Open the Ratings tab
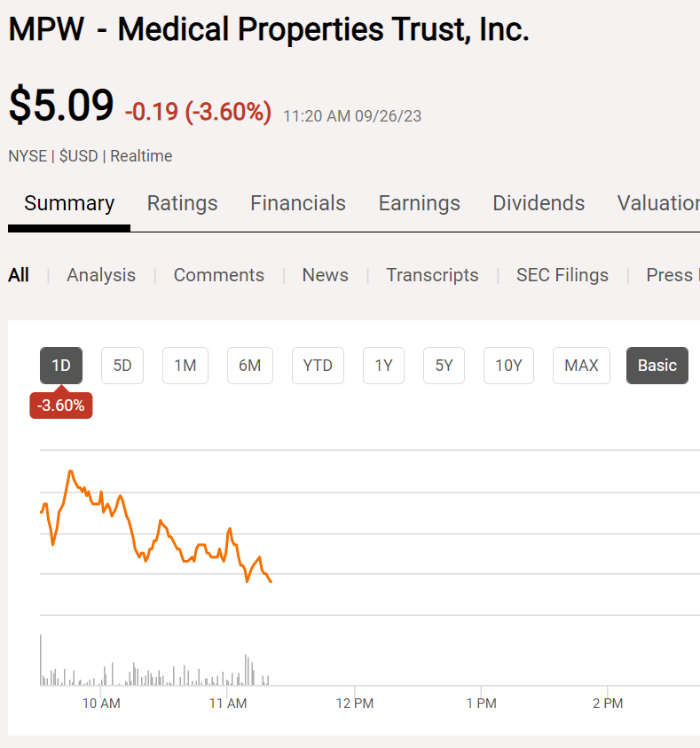700x748 pixels. (182, 203)
